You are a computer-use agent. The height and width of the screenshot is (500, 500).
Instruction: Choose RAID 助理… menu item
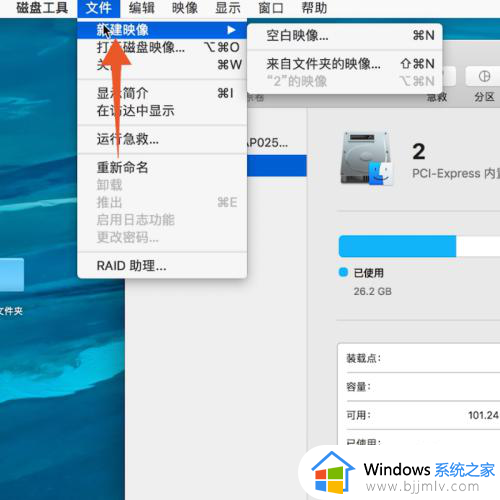click(162, 266)
